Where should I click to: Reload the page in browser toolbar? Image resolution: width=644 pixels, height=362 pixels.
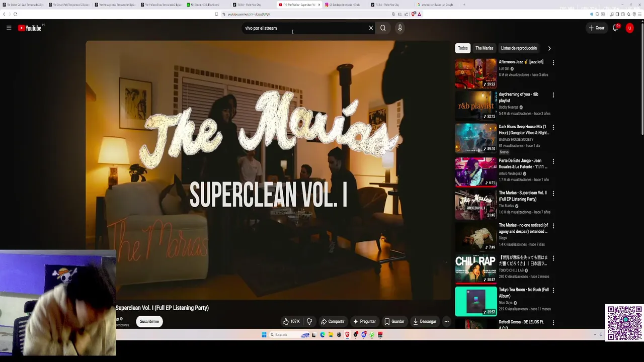[x=15, y=14]
